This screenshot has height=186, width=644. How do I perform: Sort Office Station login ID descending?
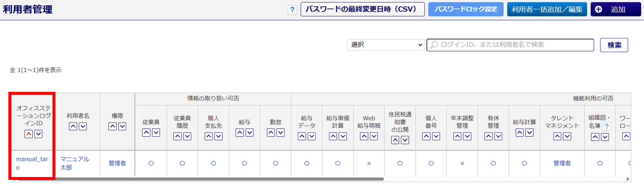pos(38,134)
